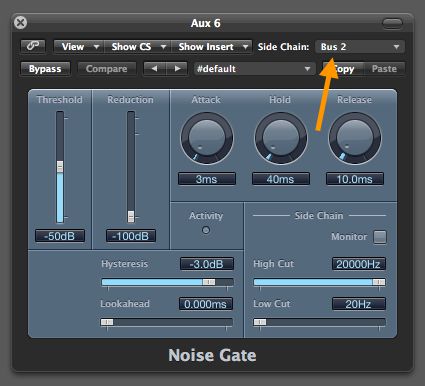
Task: Click the Hold 40ms value field
Action: [281, 179]
